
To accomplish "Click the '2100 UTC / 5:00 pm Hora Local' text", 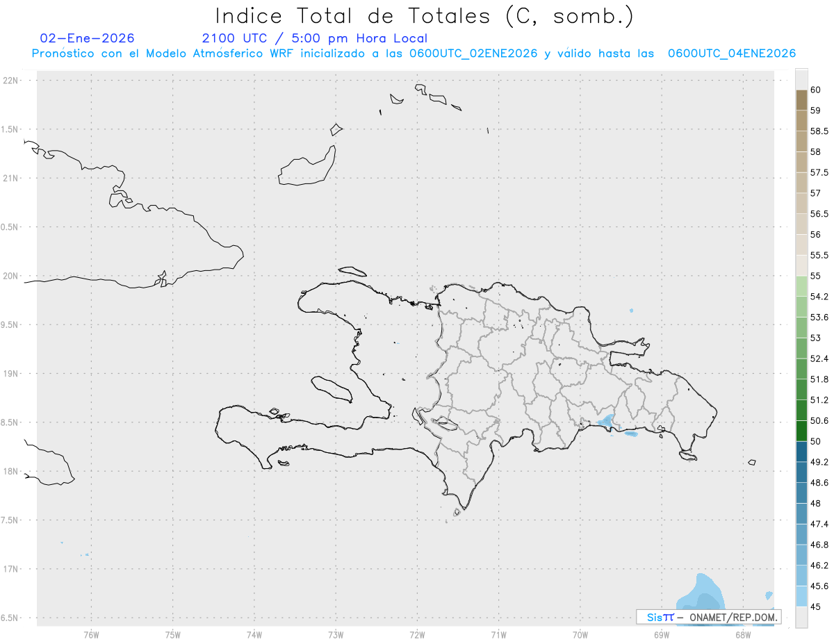I will click(315, 38).
